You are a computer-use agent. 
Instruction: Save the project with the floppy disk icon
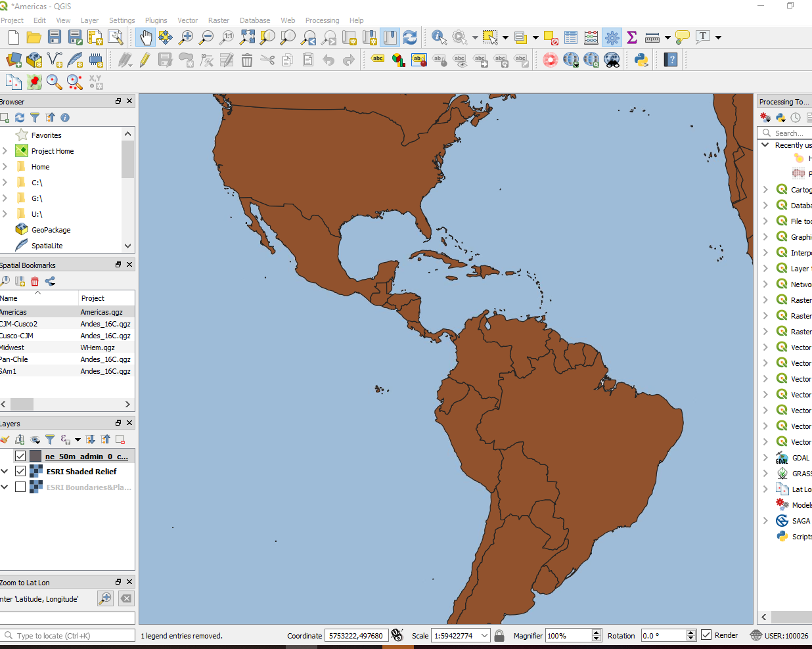55,37
